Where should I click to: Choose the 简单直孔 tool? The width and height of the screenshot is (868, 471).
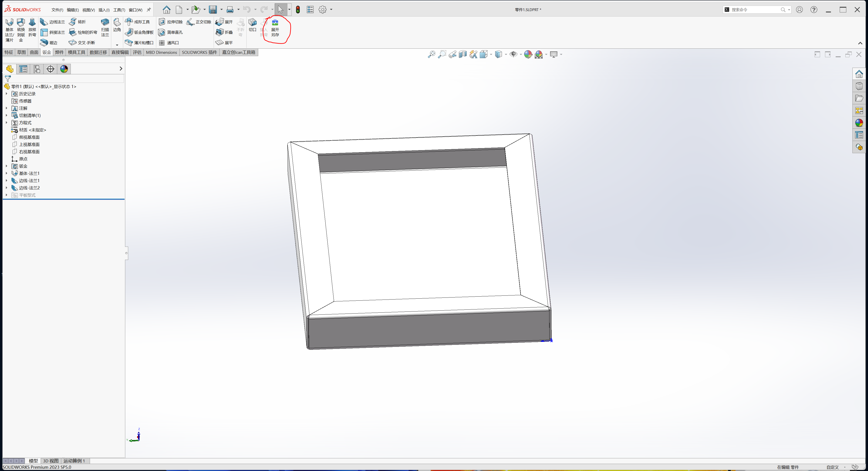tap(170, 32)
